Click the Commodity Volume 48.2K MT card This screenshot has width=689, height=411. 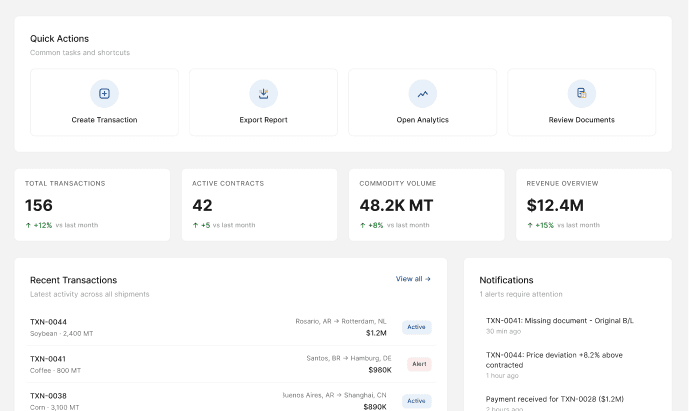click(427, 205)
